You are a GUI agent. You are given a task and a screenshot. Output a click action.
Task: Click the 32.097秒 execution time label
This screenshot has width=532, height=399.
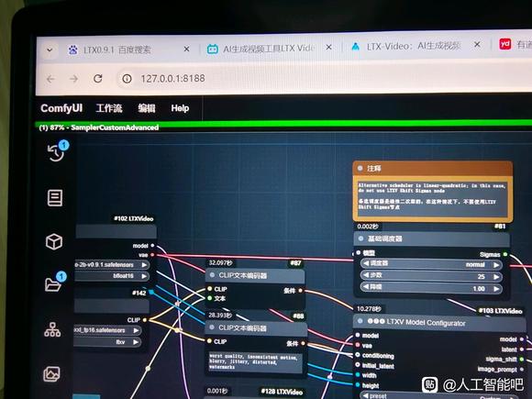click(x=220, y=263)
